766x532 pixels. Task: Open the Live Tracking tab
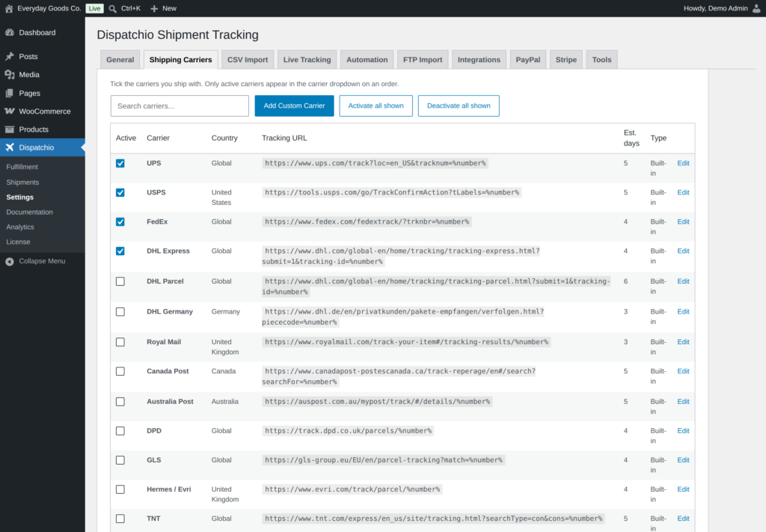click(x=307, y=60)
